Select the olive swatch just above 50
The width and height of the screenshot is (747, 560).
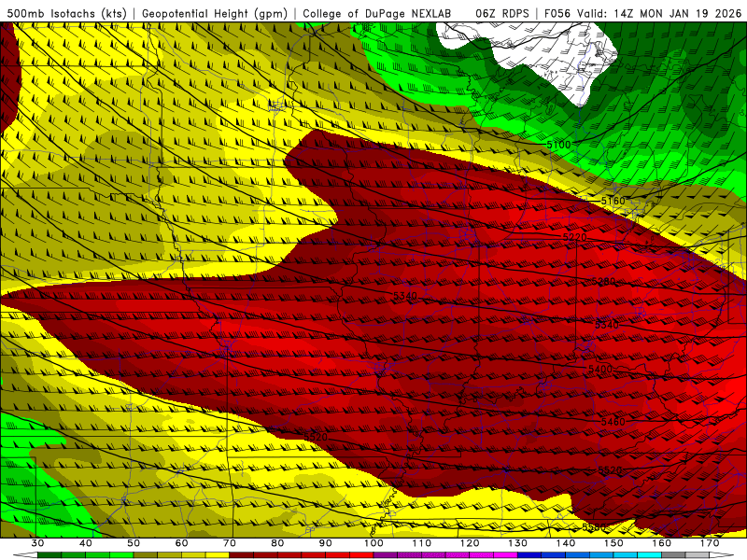(146, 555)
